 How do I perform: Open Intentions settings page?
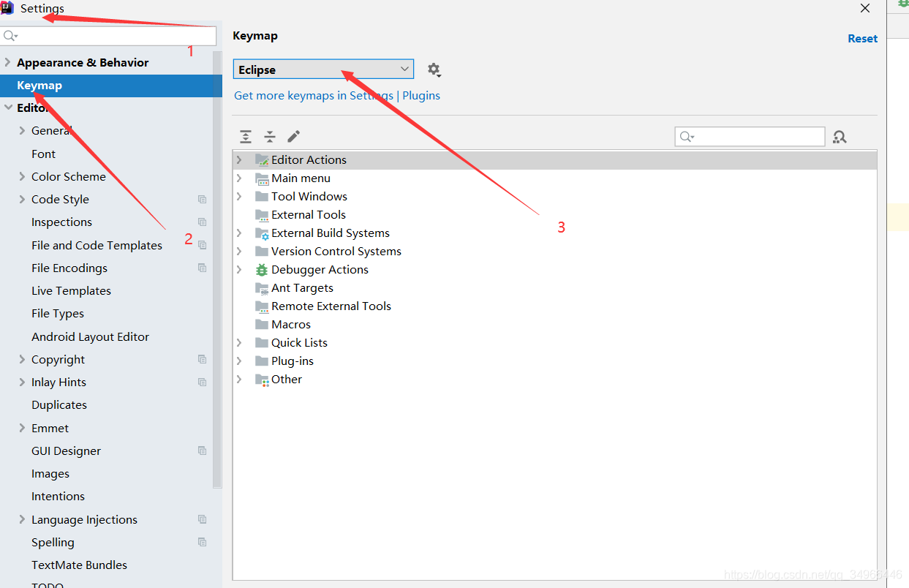pos(58,497)
